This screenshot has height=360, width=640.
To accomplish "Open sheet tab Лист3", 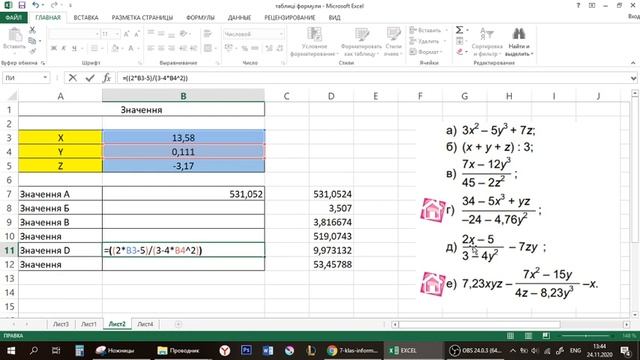I will [61, 324].
